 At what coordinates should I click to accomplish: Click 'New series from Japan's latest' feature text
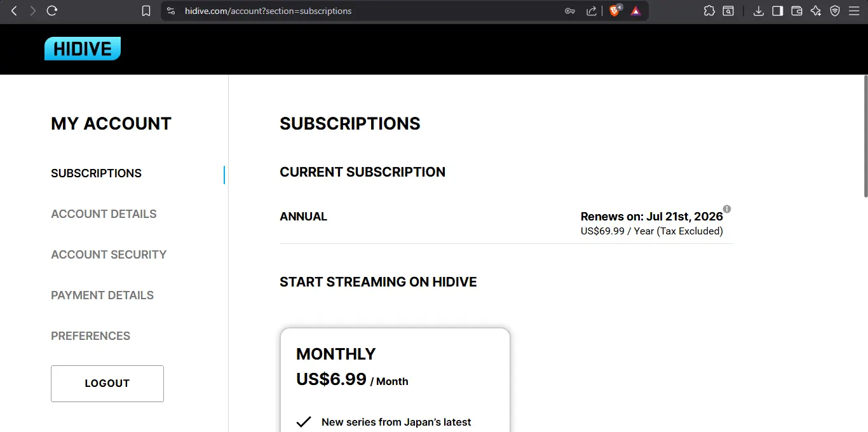click(x=397, y=422)
